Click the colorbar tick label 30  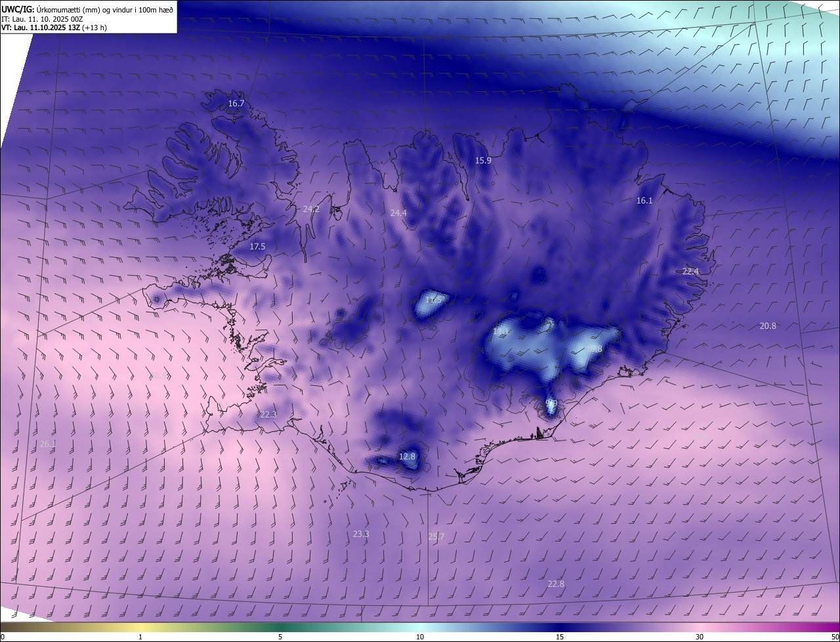[x=700, y=637]
